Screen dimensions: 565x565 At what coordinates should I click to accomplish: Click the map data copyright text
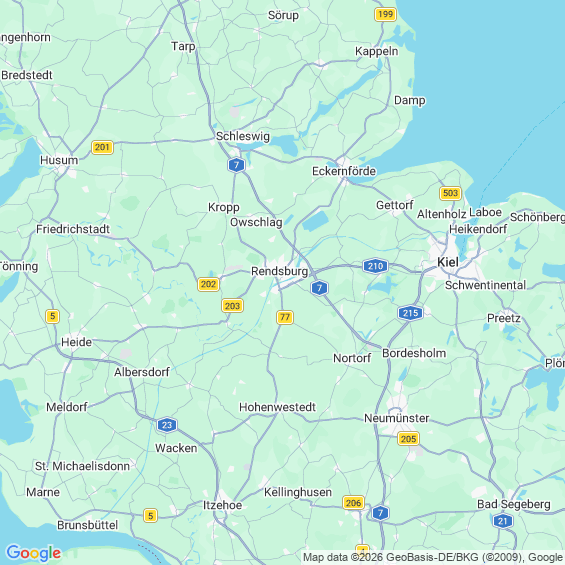click(x=433, y=557)
